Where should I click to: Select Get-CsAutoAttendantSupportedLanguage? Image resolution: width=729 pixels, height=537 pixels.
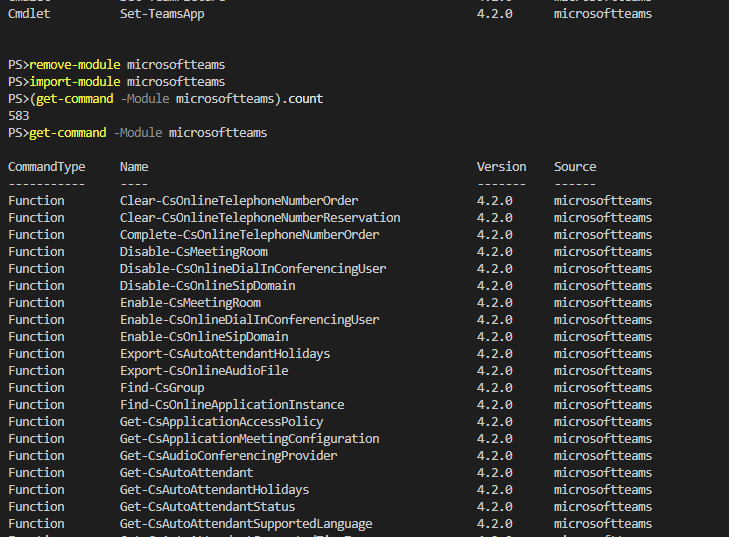246,524
